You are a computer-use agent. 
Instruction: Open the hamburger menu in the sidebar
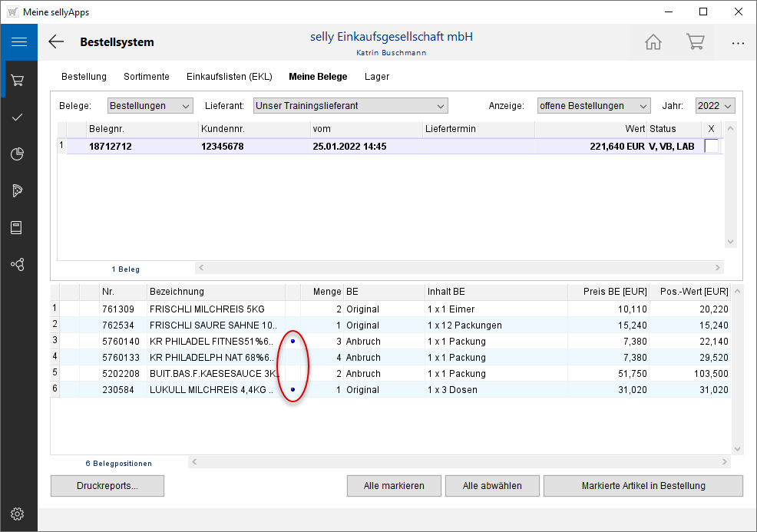click(18, 42)
